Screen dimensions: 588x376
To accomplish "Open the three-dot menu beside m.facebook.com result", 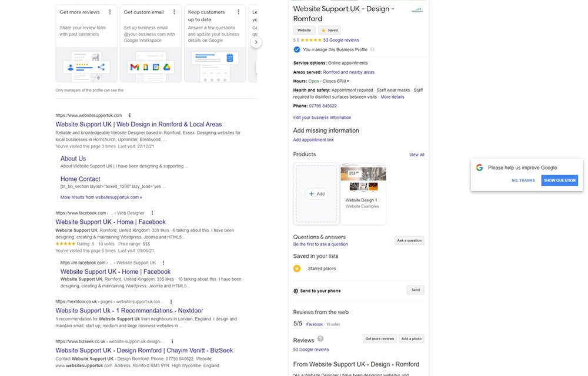I will [163, 263].
